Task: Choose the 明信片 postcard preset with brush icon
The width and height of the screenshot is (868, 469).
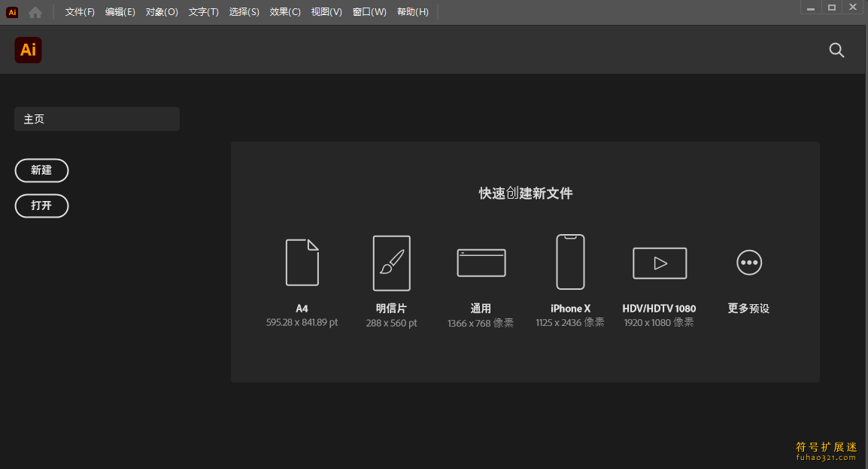Action: pyautogui.click(x=391, y=263)
